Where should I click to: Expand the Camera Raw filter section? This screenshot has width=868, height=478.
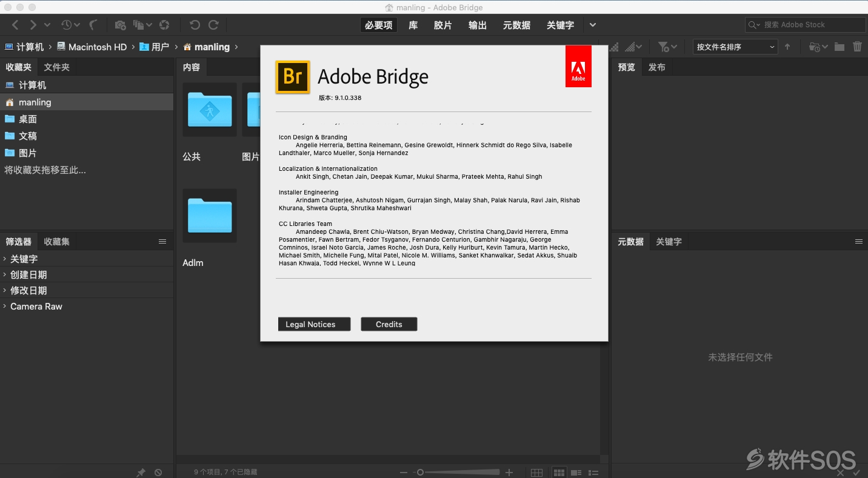click(x=5, y=306)
